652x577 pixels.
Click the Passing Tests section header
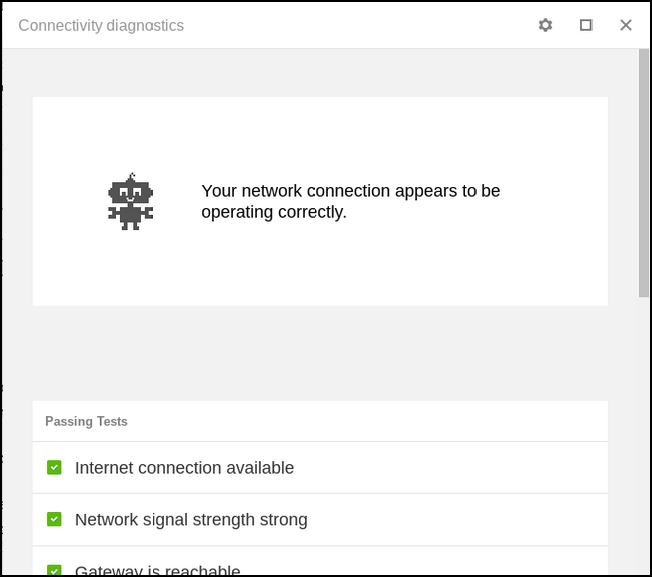(86, 422)
